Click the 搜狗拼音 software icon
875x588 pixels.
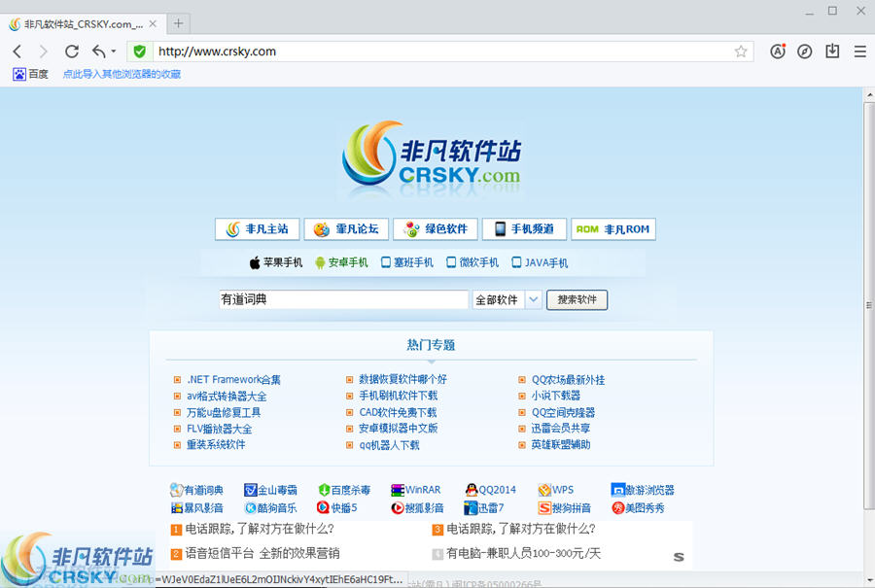tap(544, 508)
